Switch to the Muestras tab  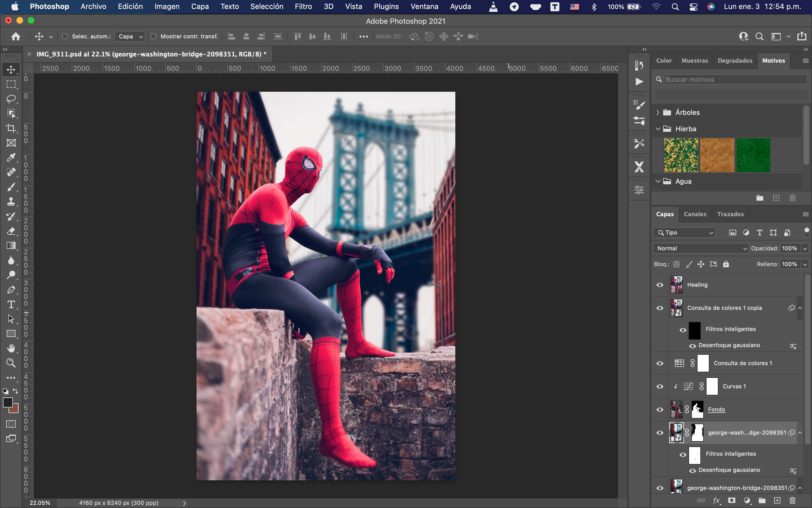[694, 60]
